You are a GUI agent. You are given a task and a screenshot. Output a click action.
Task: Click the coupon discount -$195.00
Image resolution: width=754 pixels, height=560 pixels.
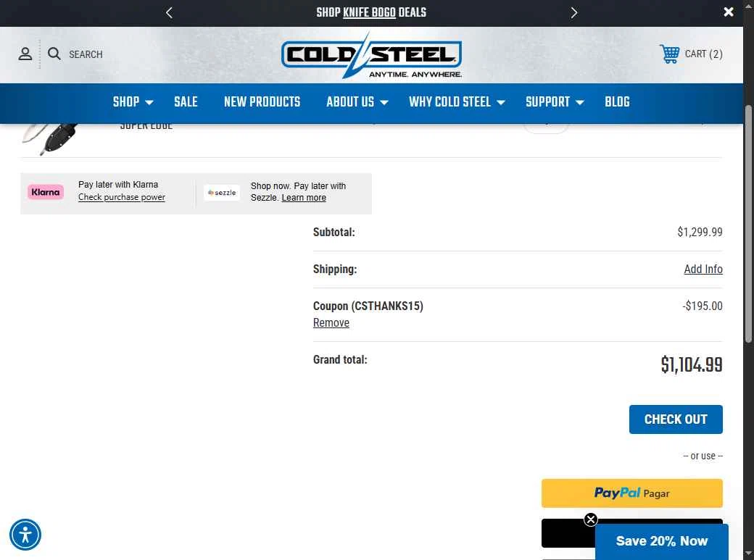(x=702, y=306)
